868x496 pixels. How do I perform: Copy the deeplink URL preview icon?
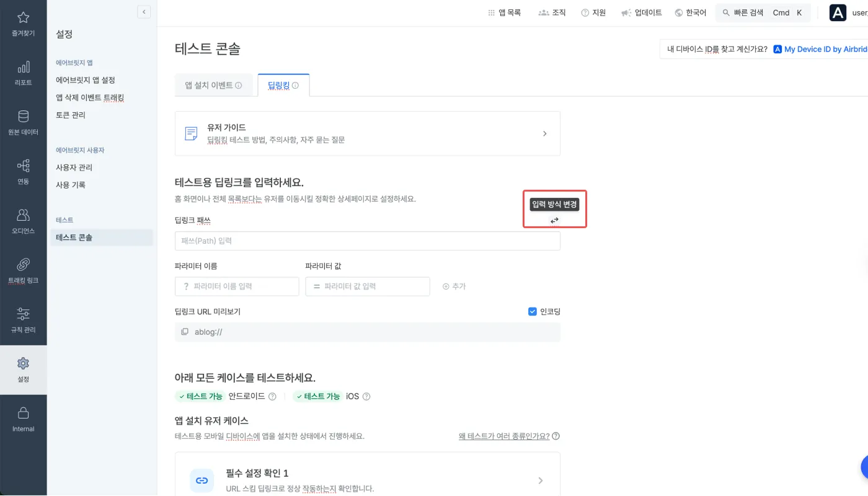coord(185,332)
